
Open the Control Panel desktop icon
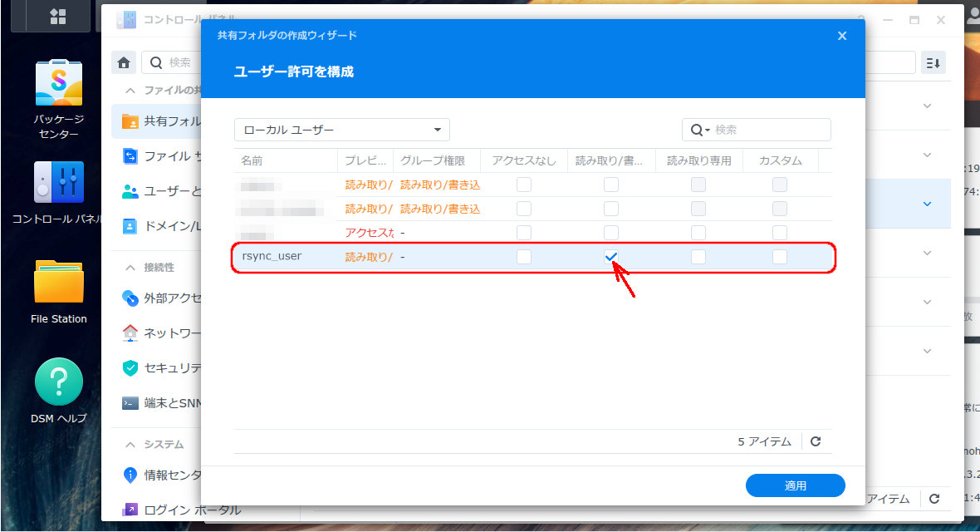click(58, 182)
